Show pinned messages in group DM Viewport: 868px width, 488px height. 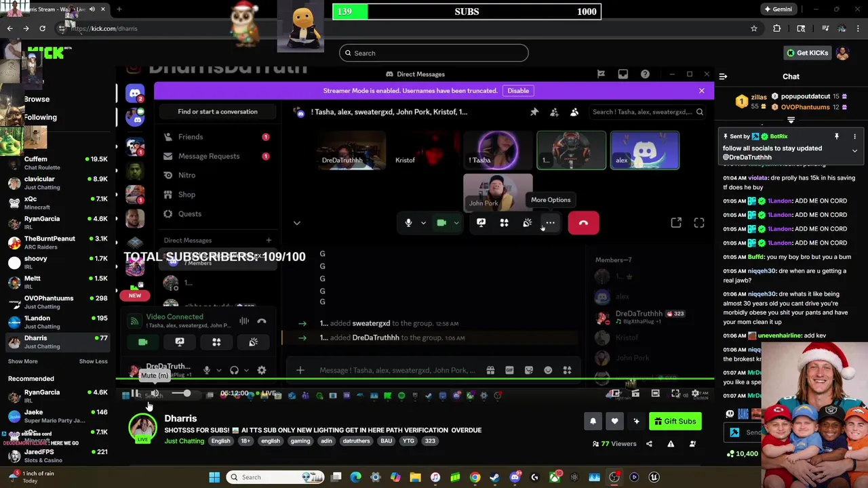(534, 112)
